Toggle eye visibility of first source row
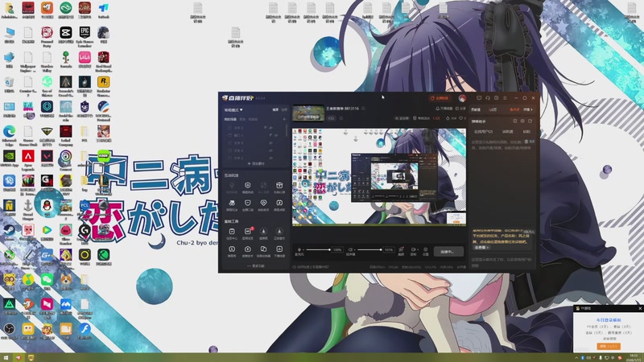This screenshot has height=362, width=644. tap(271, 128)
